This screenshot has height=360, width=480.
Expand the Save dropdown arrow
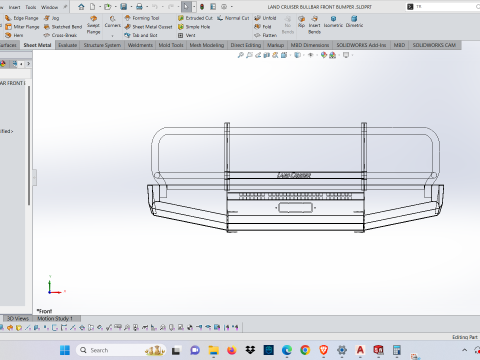(x=131, y=7)
